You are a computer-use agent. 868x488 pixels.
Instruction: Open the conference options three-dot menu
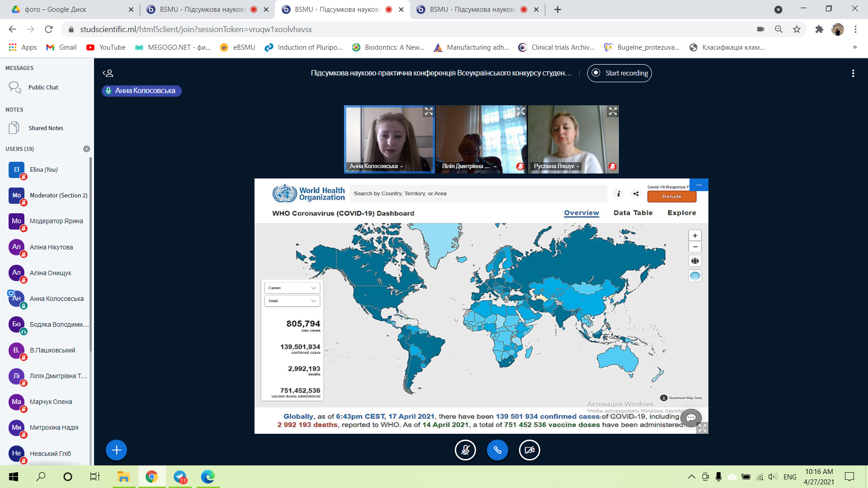point(853,73)
